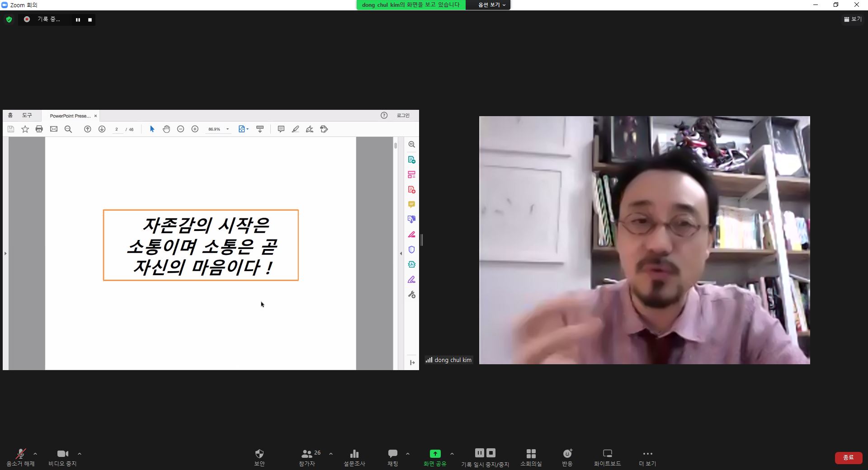Click Pause/Stop Recording (기록 일시 중지/중지)
This screenshot has height=470, width=868.
tap(485, 457)
